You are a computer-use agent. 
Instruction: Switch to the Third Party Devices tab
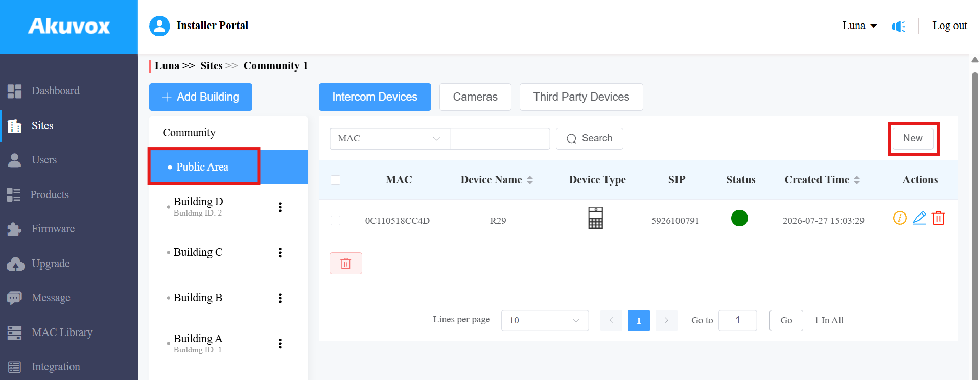581,97
